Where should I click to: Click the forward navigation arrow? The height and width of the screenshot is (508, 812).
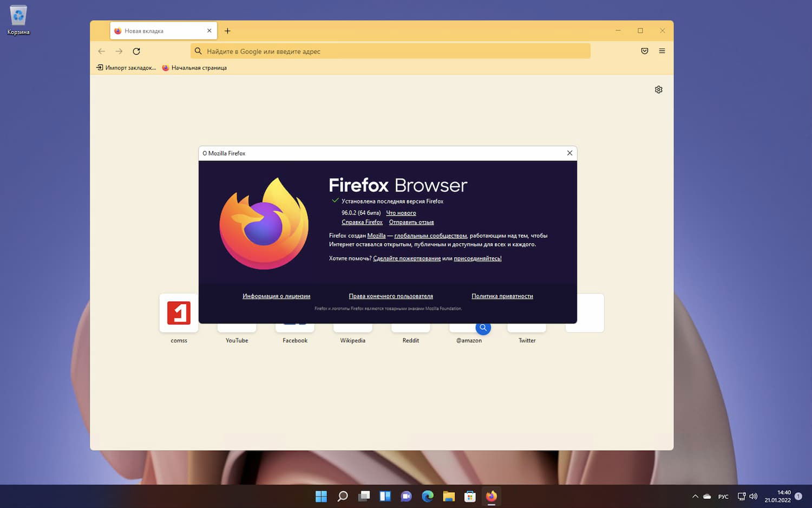click(119, 51)
